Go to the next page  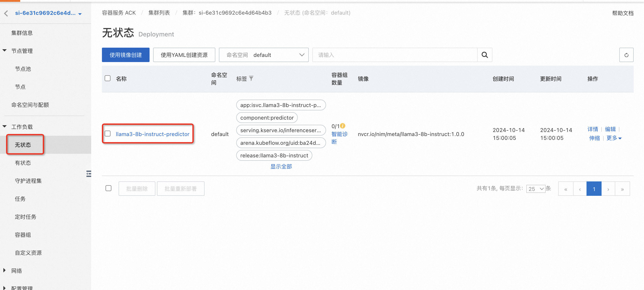pyautogui.click(x=608, y=189)
